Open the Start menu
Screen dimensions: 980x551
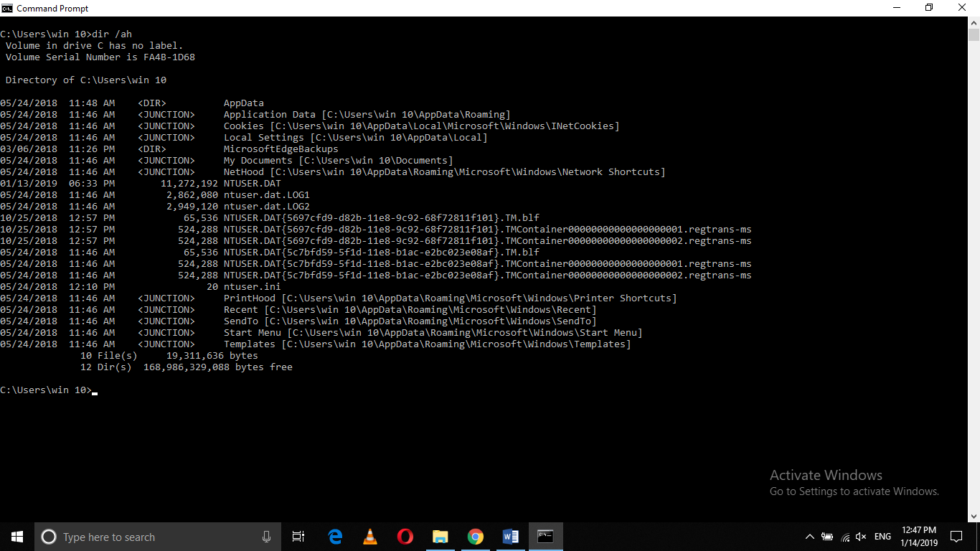coord(17,536)
